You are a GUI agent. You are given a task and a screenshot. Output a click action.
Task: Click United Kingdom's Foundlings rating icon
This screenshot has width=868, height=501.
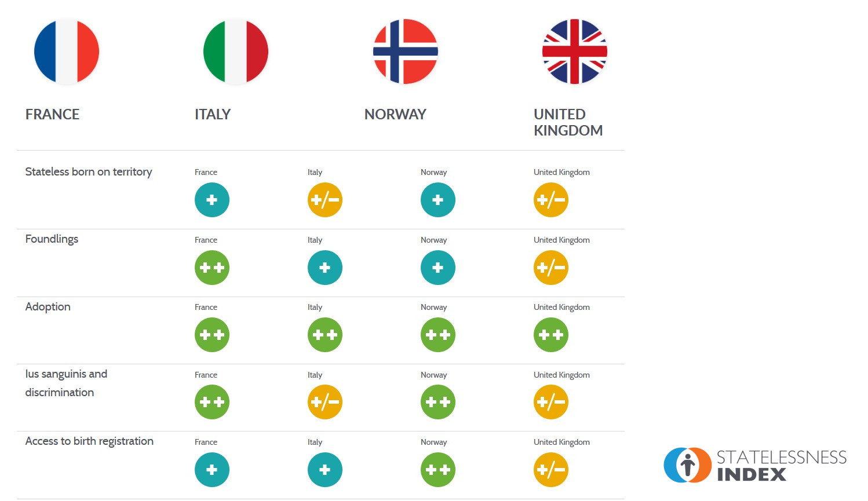[551, 268]
